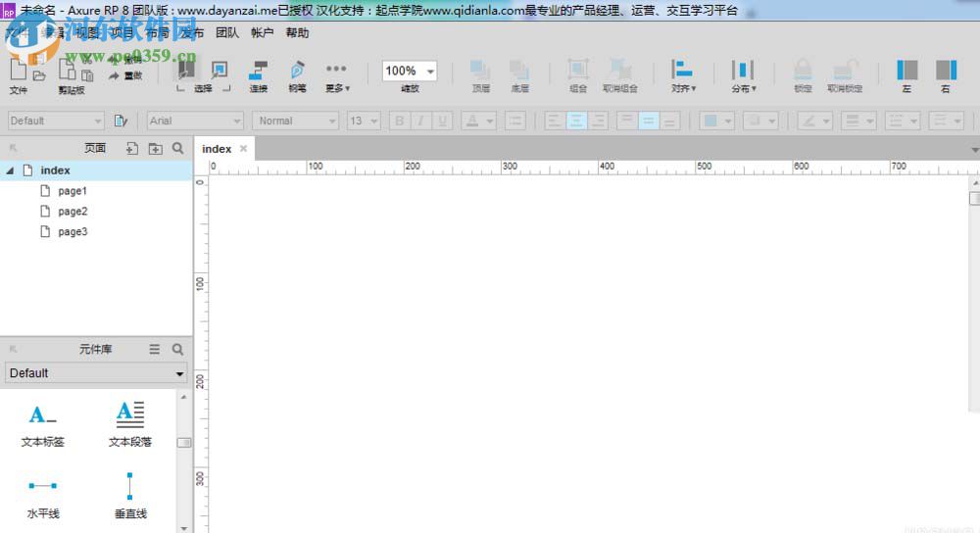Open the 更多 more tools dropdown
This screenshot has width=980, height=533.
[337, 76]
